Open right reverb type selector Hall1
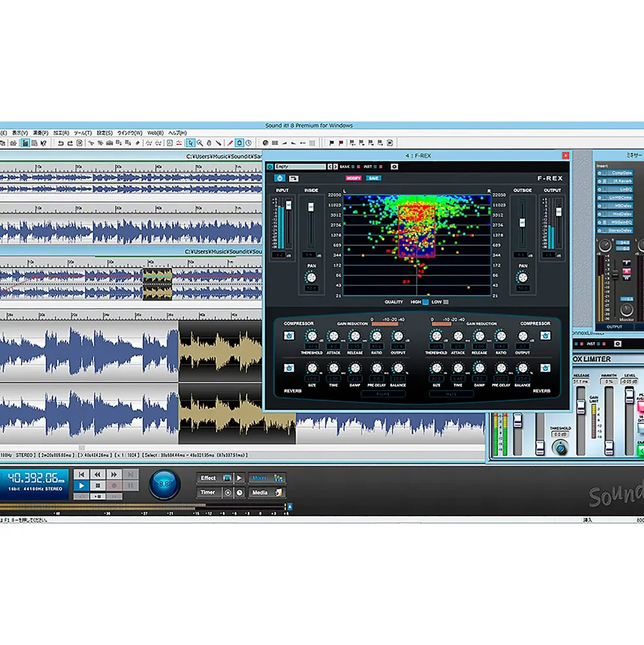 [x=451, y=394]
